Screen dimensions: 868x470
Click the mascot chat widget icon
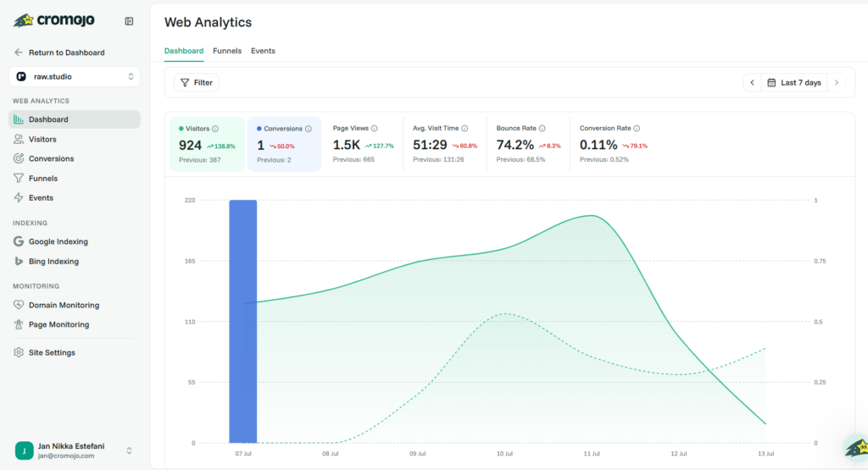pos(856,447)
